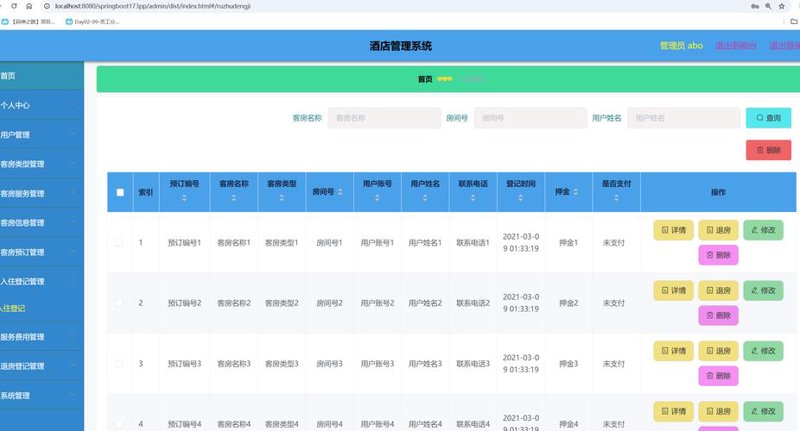Image resolution: width=800 pixels, height=431 pixels.
Task: Open 详情 for row 2
Action: coord(673,290)
